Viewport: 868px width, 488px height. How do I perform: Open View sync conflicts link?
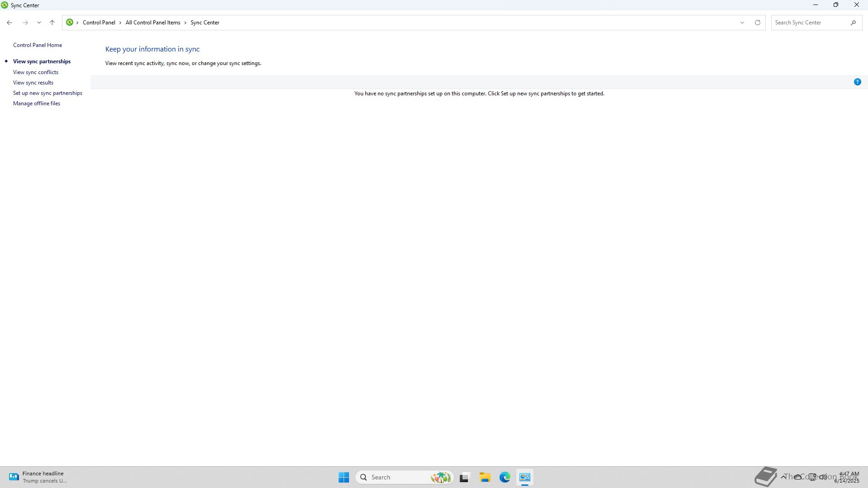[36, 72]
